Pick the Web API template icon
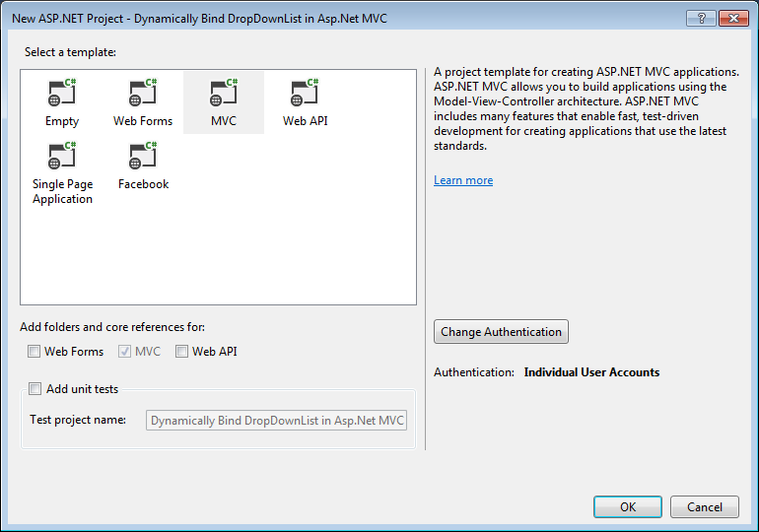The width and height of the screenshot is (759, 532). [x=305, y=93]
